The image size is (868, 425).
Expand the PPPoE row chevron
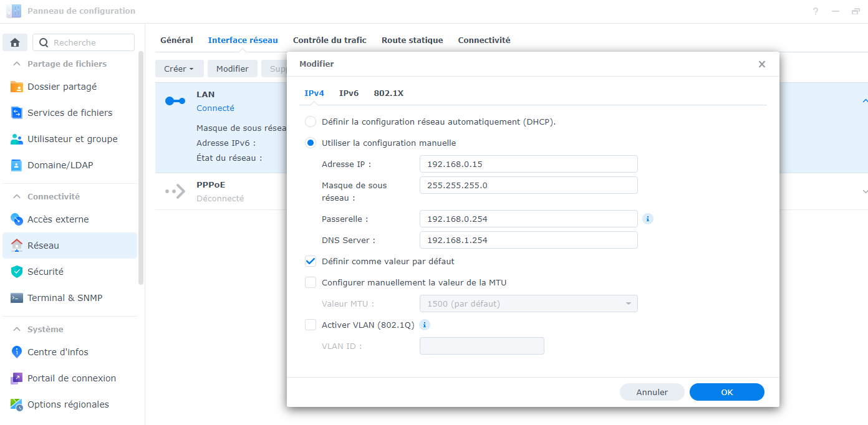pyautogui.click(x=864, y=191)
